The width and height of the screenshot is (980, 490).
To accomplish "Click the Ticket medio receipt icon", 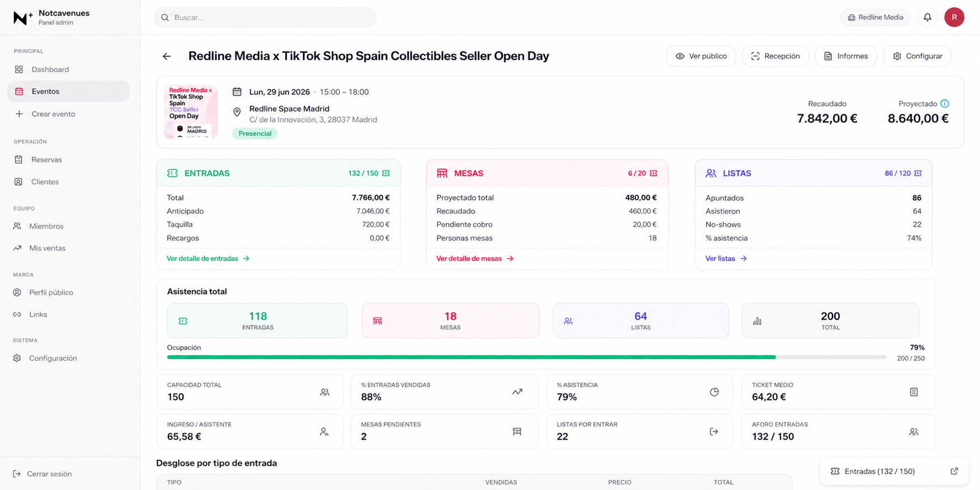I will tap(914, 392).
